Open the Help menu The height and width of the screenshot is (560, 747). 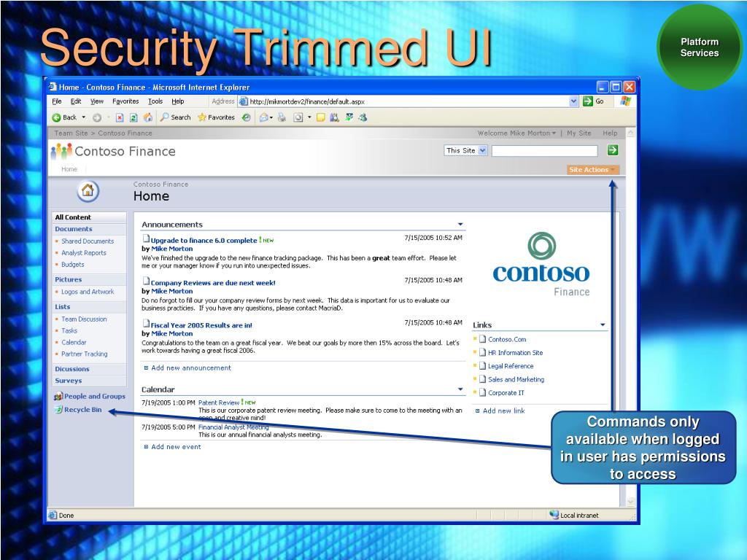pyautogui.click(x=178, y=101)
